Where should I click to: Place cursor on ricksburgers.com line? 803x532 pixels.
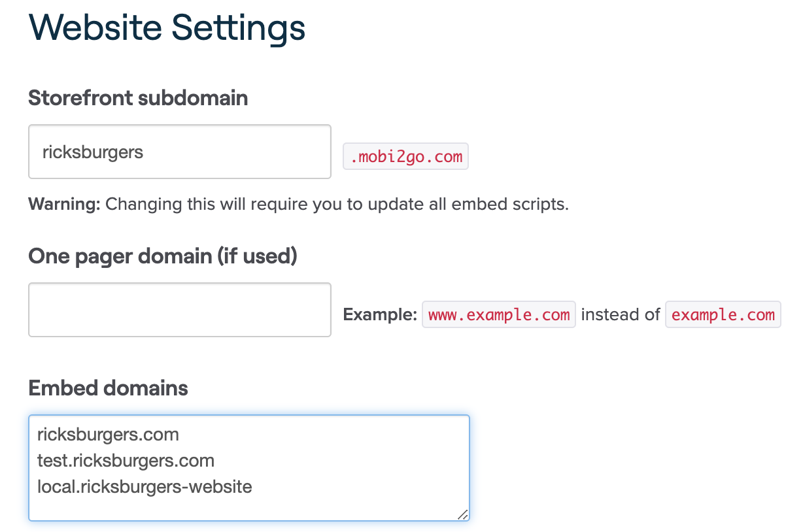pos(108,435)
